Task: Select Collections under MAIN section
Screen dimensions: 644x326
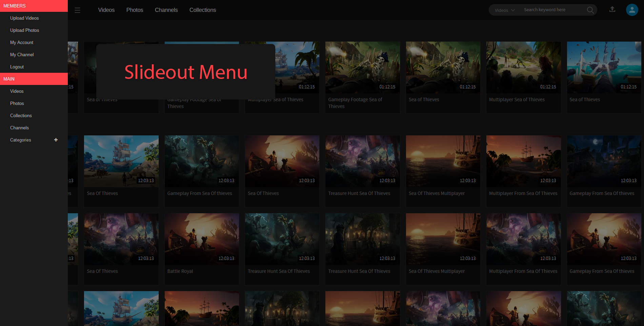Action: tap(34, 115)
